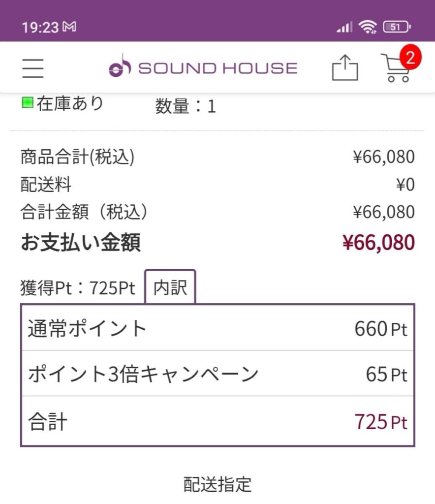
Task: Tap the お支払い金額 amount
Action: click(378, 242)
